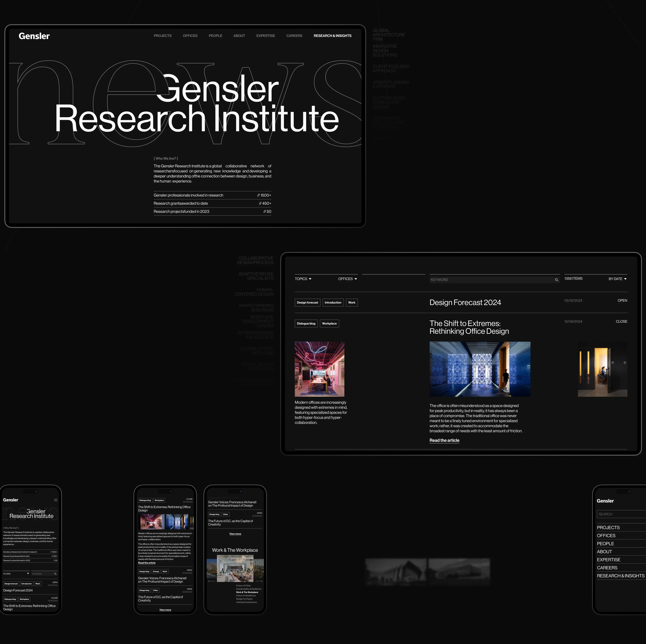Click Read the article on the second phone
646x644 pixels.
147,563
